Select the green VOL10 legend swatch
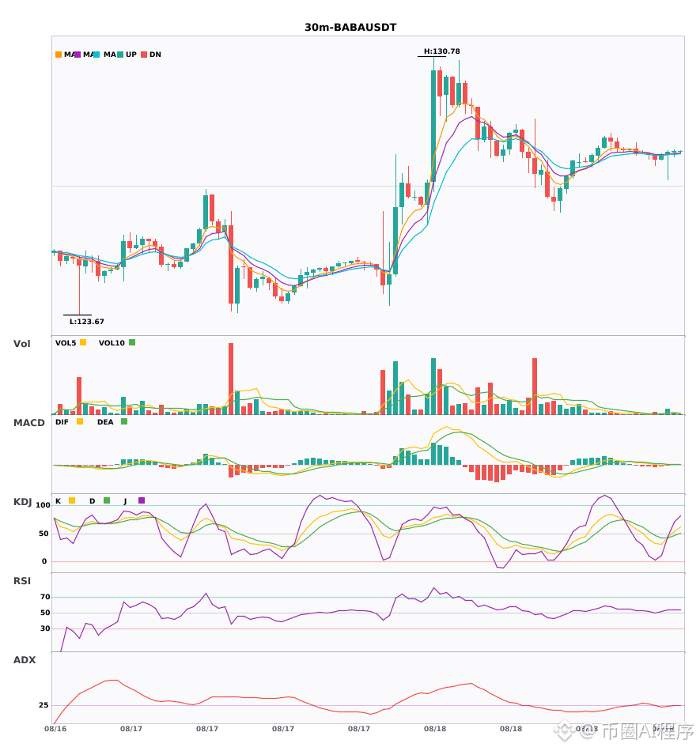The width and height of the screenshot is (700, 751). (132, 342)
